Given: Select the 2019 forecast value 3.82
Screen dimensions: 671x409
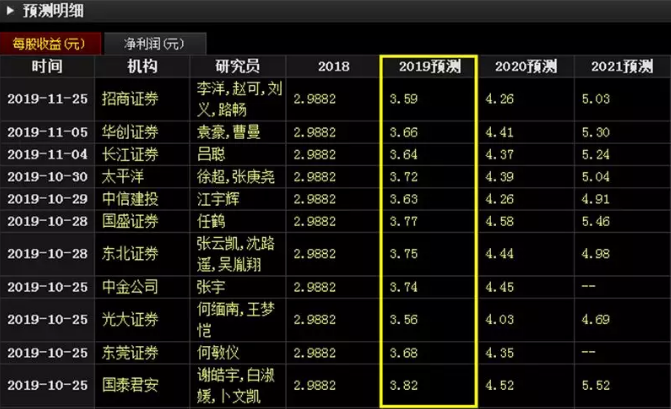Looking at the screenshot, I should [x=404, y=385].
